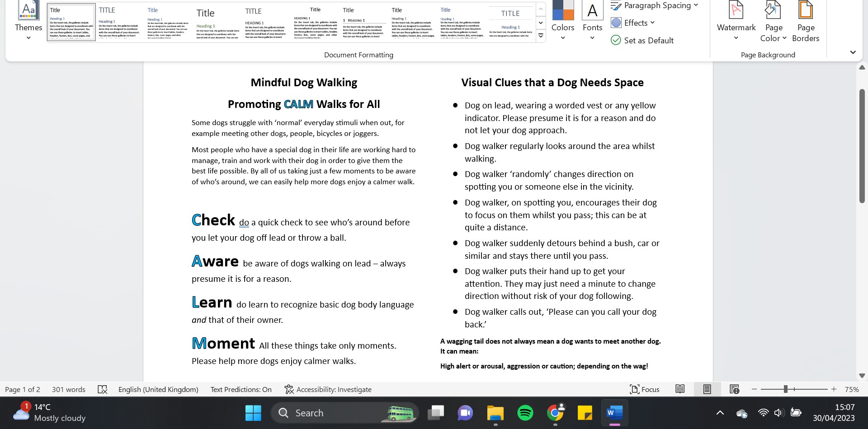
Task: Show hidden system tray icons
Action: point(720,413)
